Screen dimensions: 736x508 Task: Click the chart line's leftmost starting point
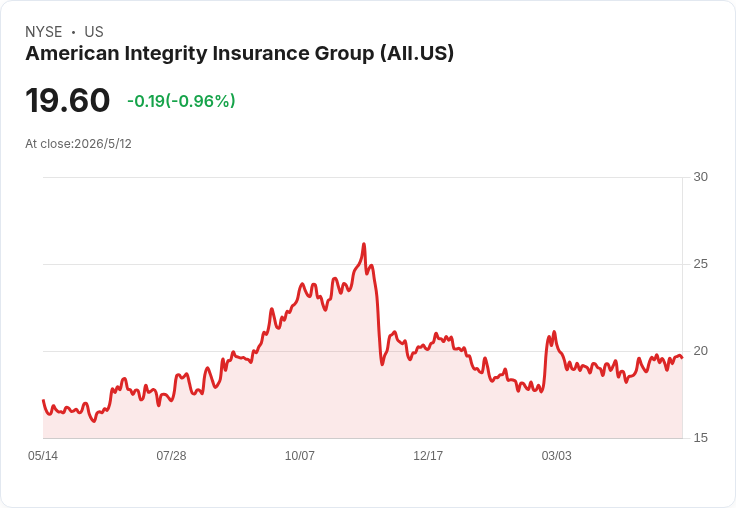(43, 400)
